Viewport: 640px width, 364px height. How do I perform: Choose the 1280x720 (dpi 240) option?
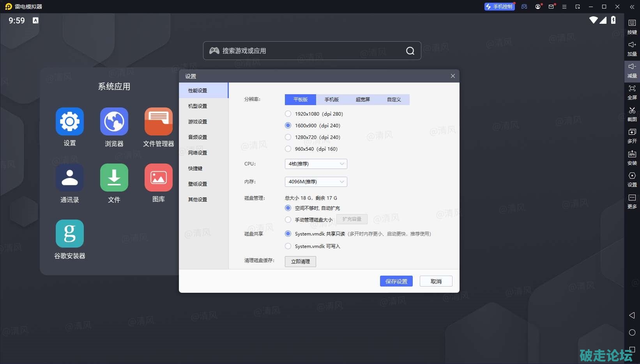click(288, 137)
